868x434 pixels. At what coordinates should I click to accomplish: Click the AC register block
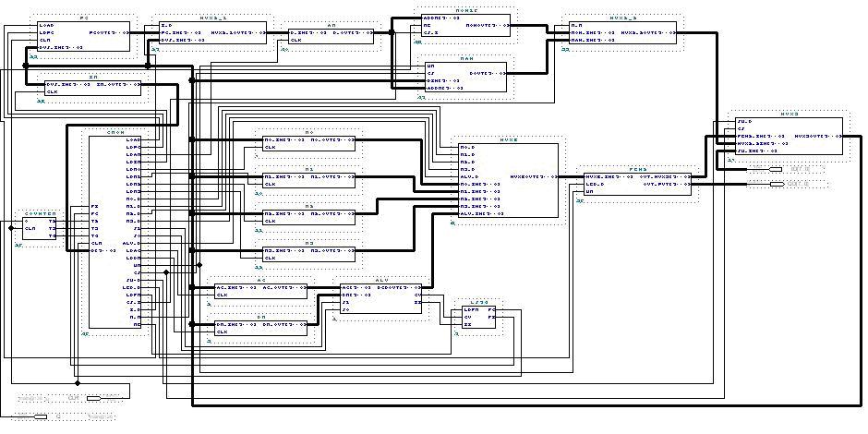click(260, 291)
